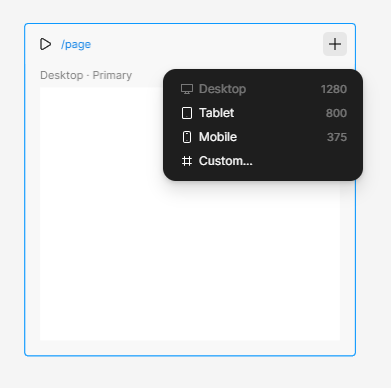Click the 375 width next to Mobile

pos(337,137)
